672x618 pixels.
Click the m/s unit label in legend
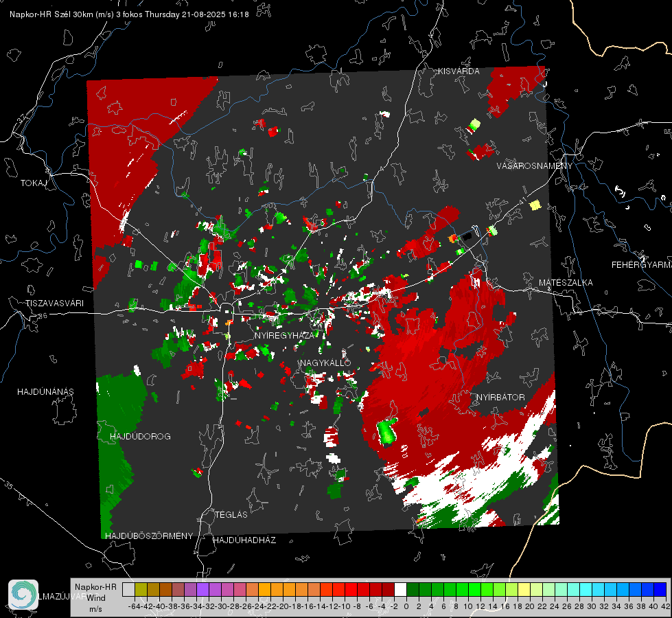[95, 609]
